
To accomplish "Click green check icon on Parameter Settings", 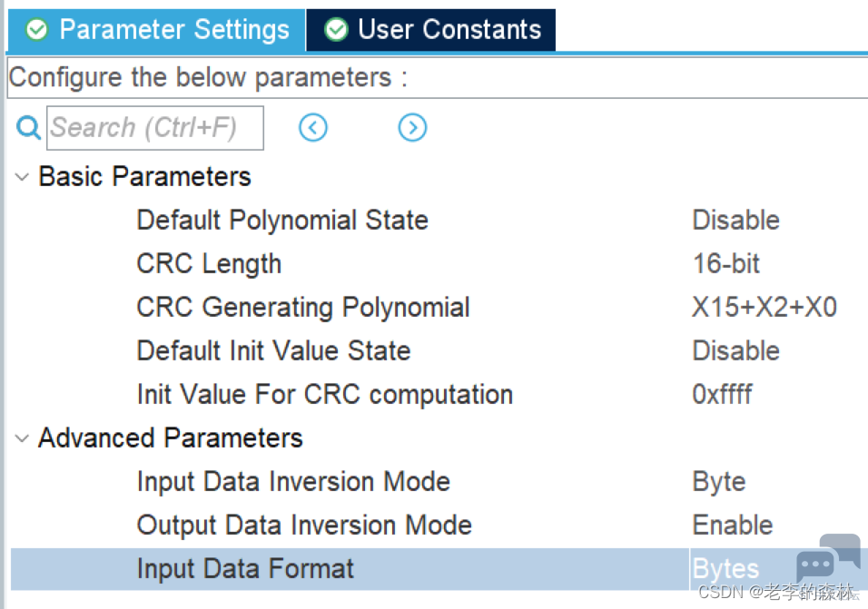I will tap(37, 29).
